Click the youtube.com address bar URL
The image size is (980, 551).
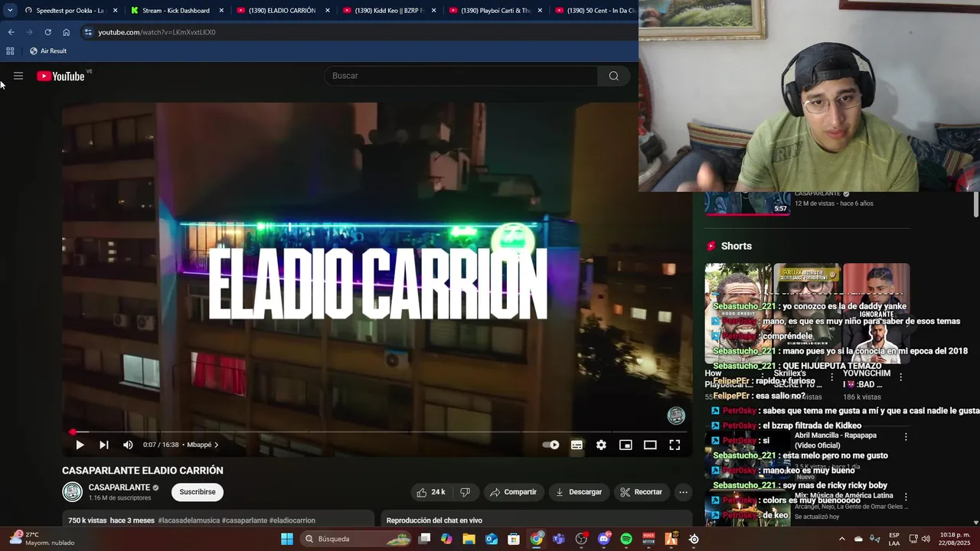(x=157, y=32)
